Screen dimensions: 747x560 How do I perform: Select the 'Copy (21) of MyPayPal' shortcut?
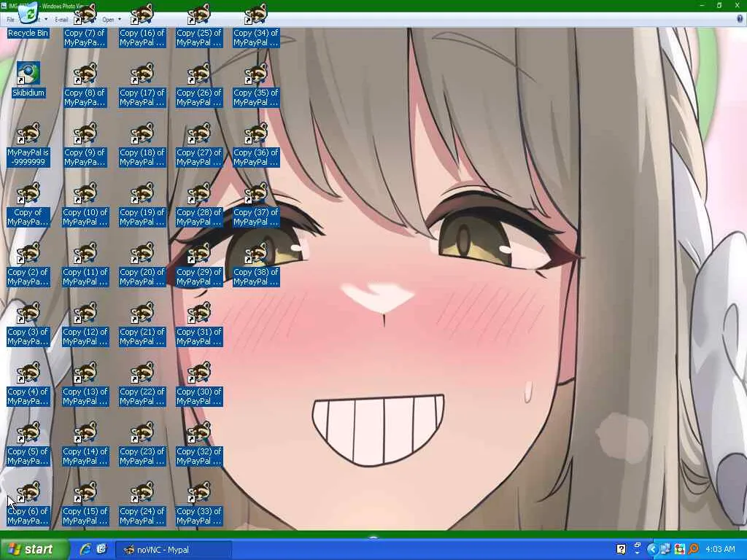point(142,324)
